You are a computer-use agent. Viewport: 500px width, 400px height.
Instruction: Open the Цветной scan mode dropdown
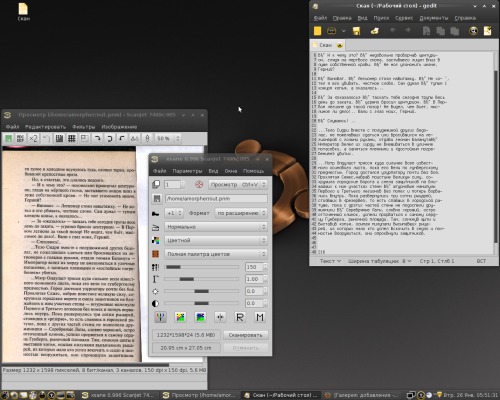[x=216, y=240]
